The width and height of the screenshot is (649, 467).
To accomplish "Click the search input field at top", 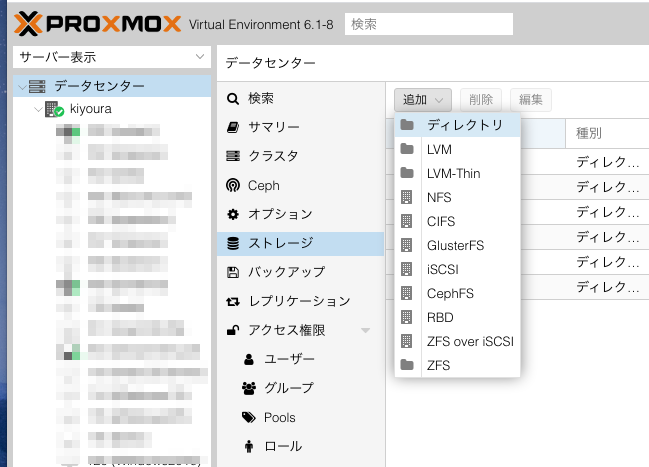I will click(429, 24).
